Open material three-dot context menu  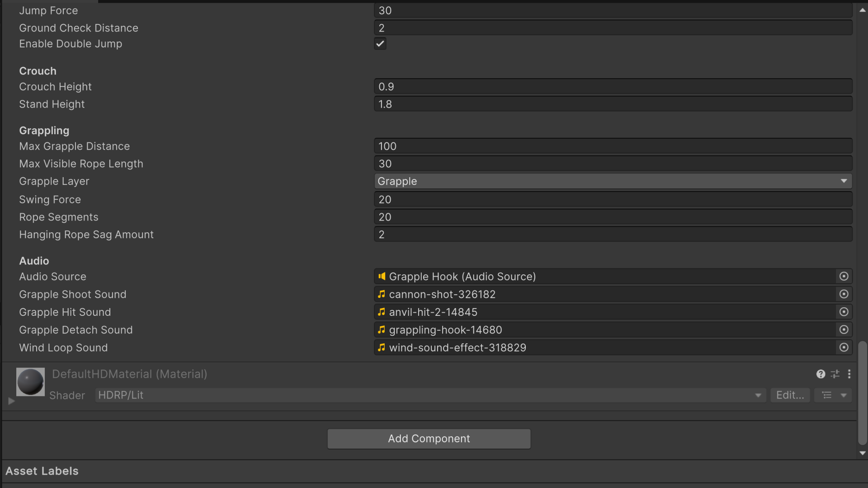(849, 374)
